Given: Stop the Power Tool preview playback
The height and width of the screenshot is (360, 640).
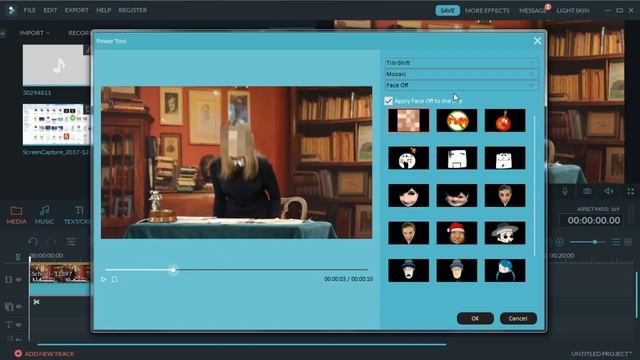Looking at the screenshot, I should click(x=115, y=280).
